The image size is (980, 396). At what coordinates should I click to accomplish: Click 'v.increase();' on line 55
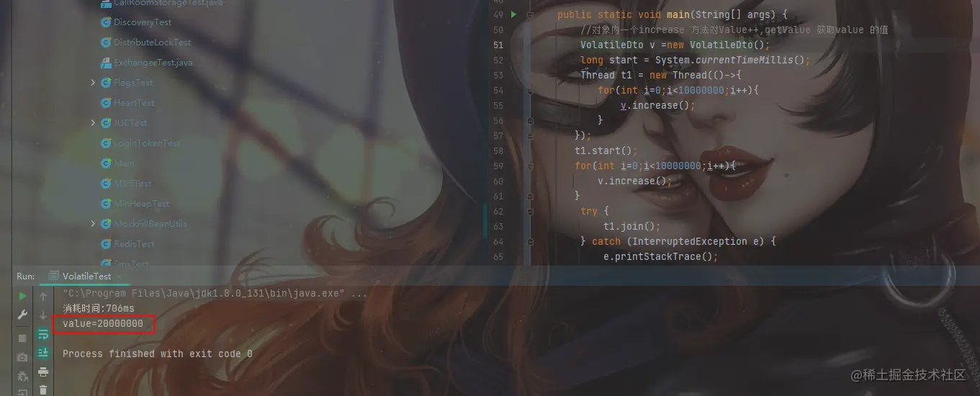658,105
